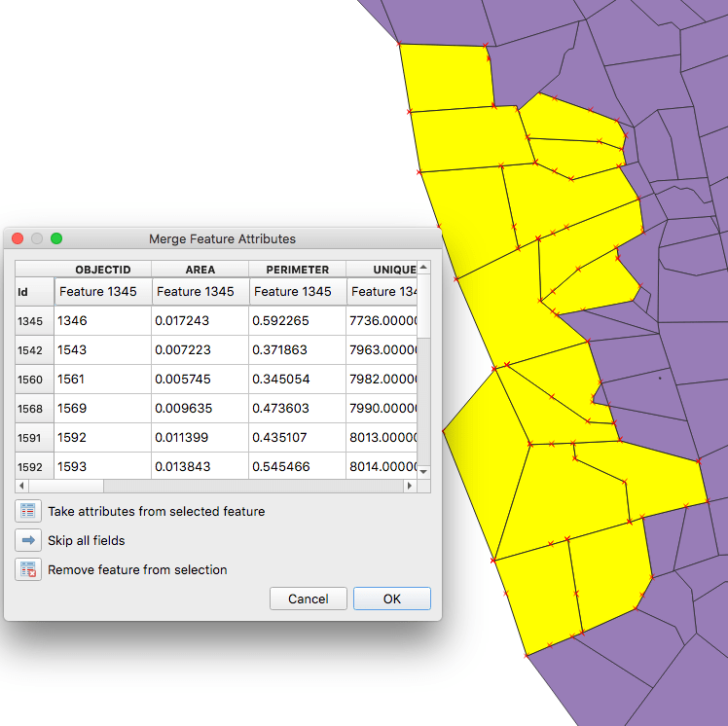Click the AREA cell 0.011399
The width and height of the screenshot is (728, 726).
pos(200,438)
